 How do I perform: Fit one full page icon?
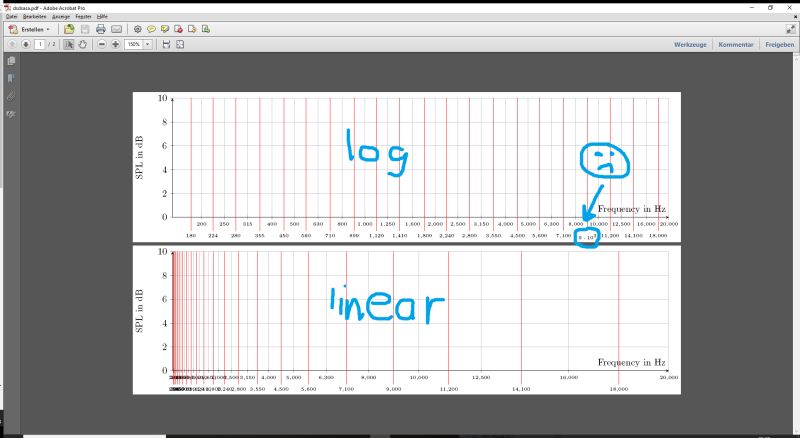click(x=180, y=44)
